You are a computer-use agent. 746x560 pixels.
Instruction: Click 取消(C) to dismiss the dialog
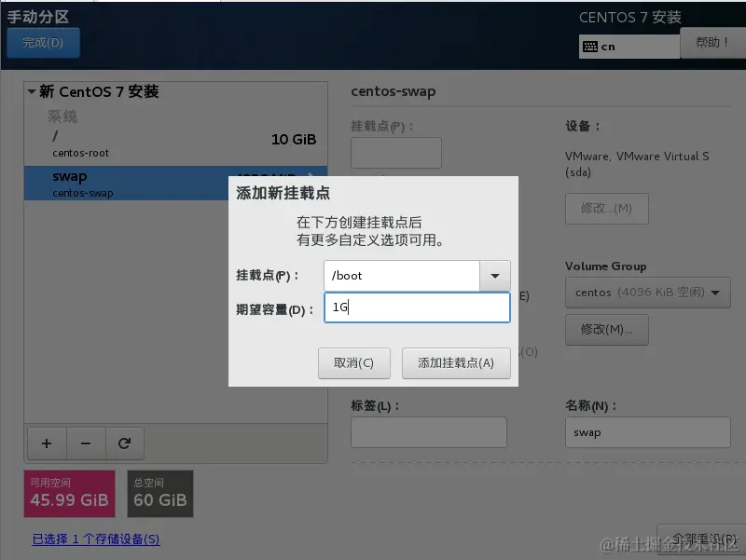352,363
